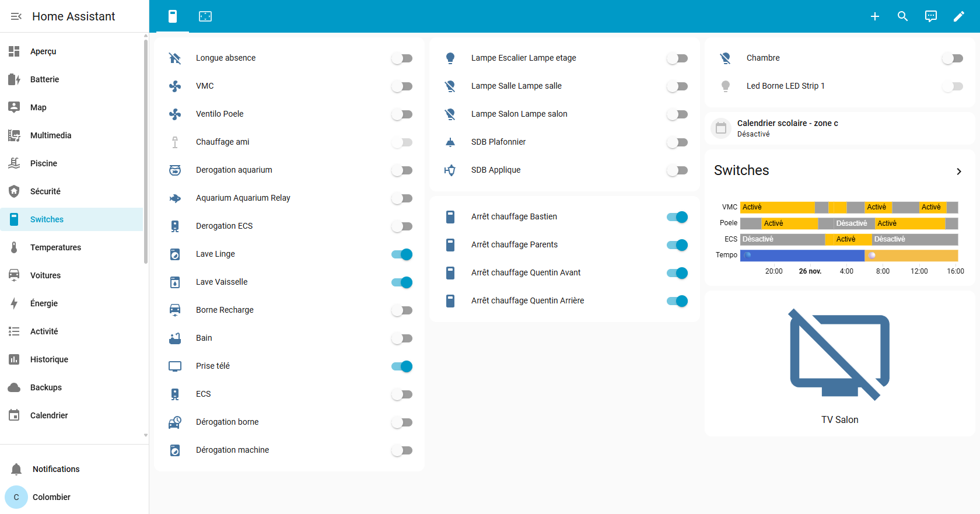Open search with the magnifier icon

(902, 16)
